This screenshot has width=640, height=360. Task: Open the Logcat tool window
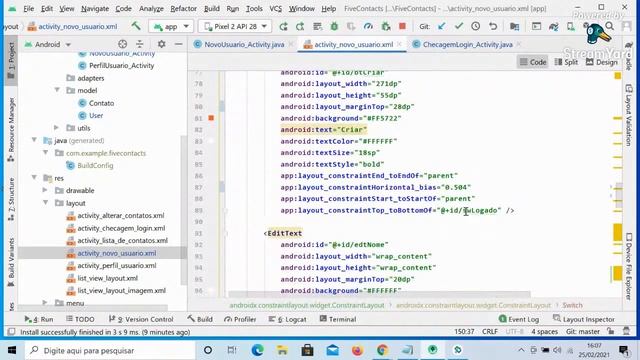(287, 319)
